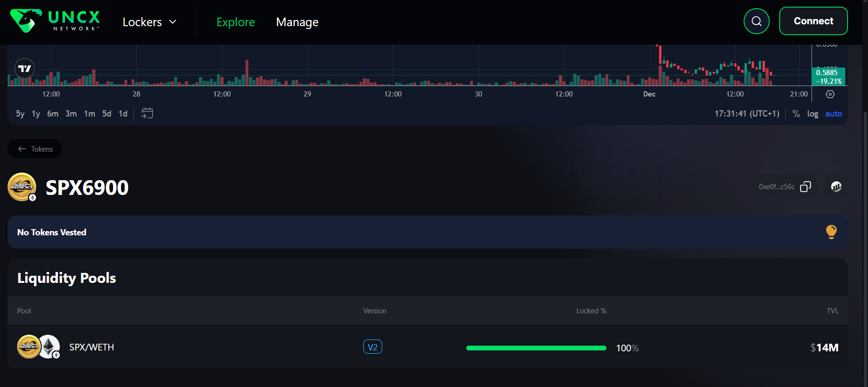
Task: Set chart range to 5d
Action: [107, 114]
